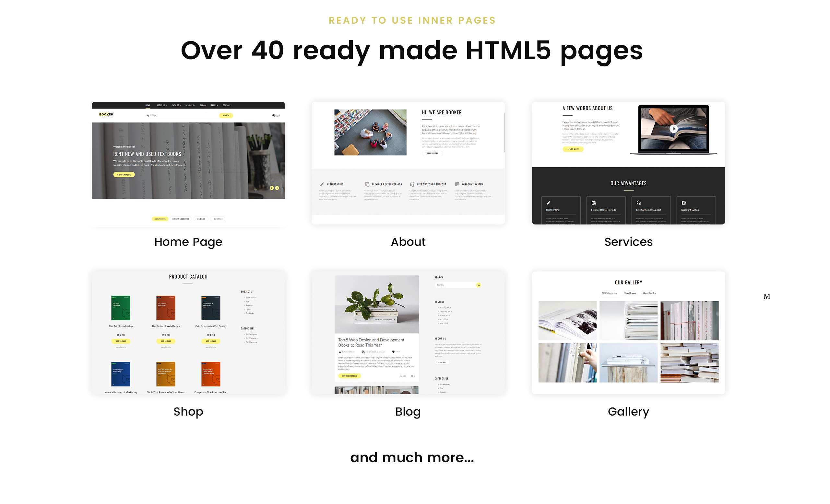Click Learn More button in Services preview
This screenshot has height=504, width=830.
pos(573,149)
